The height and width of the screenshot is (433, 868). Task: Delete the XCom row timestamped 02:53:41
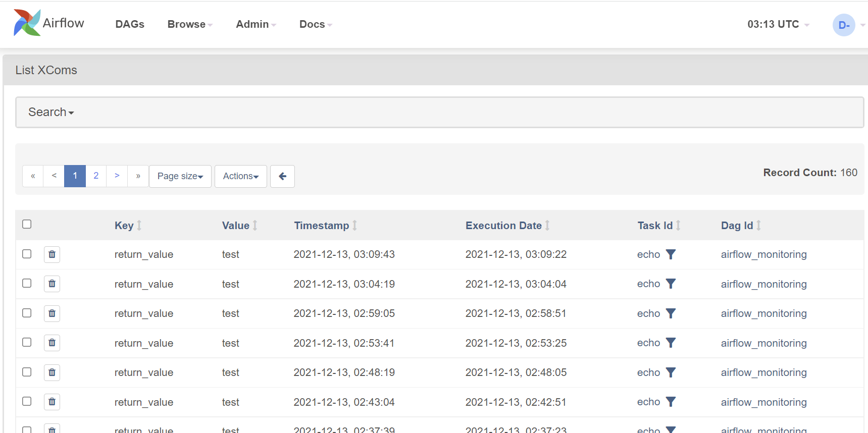tap(52, 343)
